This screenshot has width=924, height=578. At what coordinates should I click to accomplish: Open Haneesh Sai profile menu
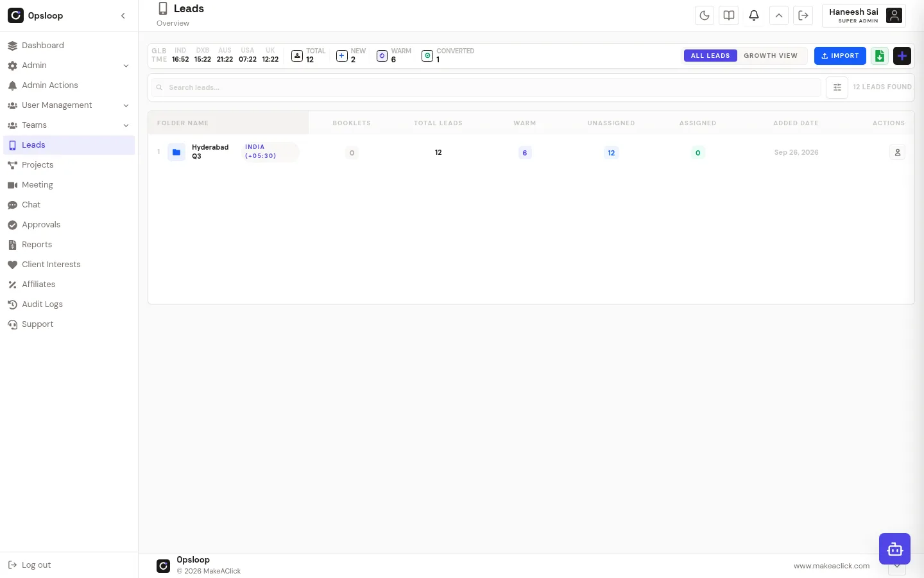pos(864,15)
